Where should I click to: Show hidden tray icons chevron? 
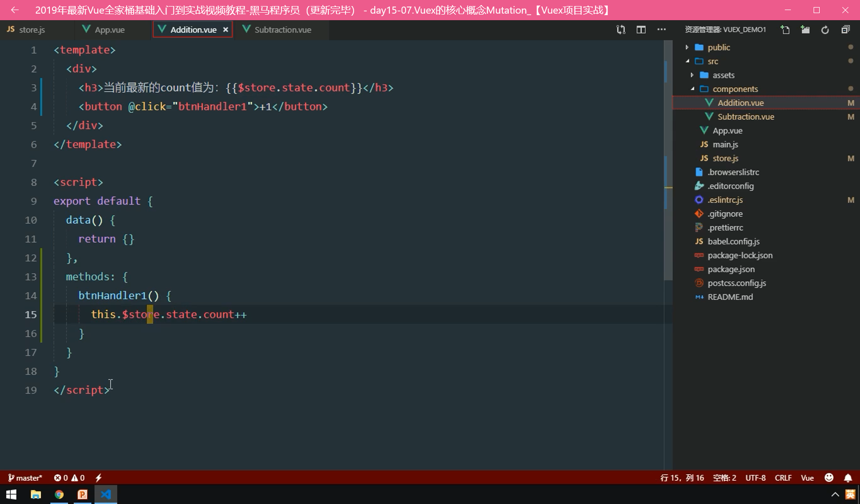click(x=835, y=494)
